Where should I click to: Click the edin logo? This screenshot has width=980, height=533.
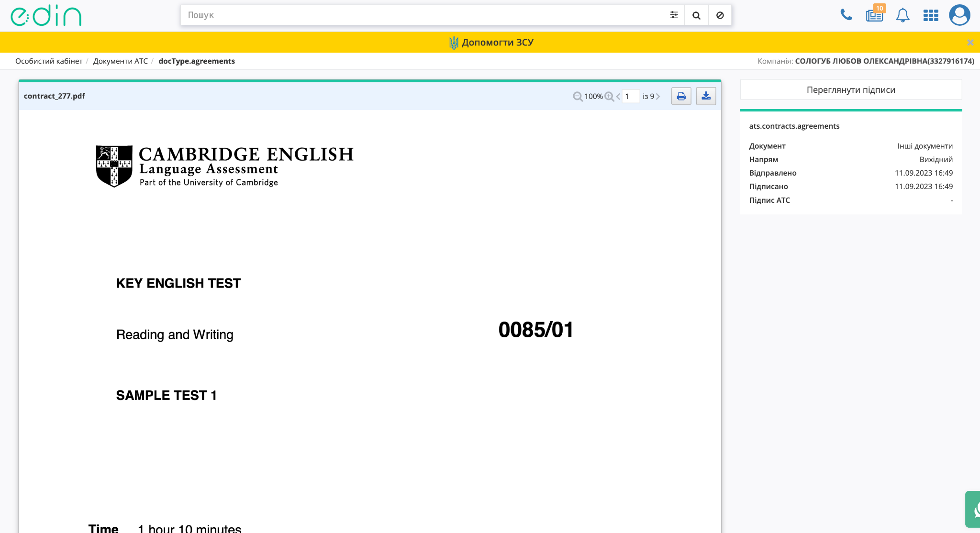[x=46, y=15]
